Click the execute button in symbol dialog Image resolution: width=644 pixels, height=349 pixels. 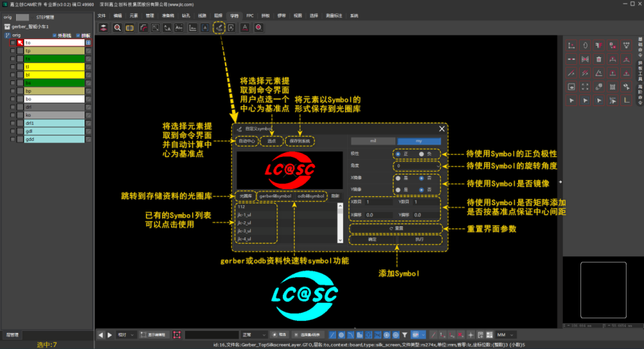[419, 239]
